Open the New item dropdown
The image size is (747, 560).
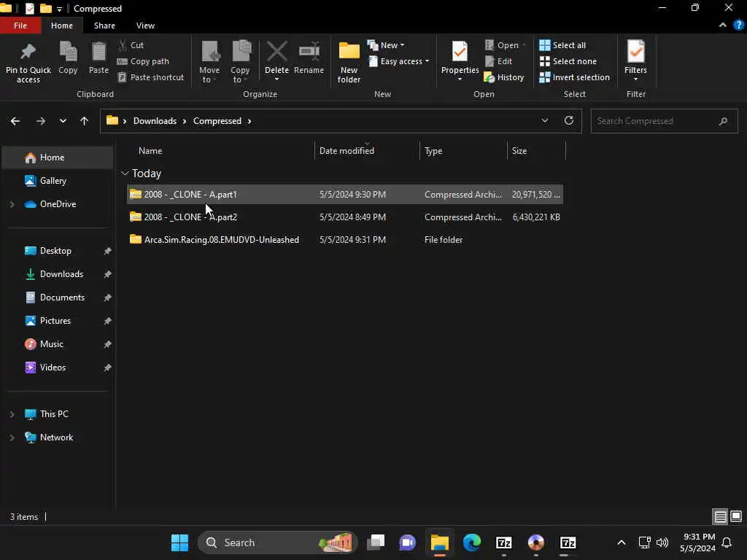pos(386,45)
